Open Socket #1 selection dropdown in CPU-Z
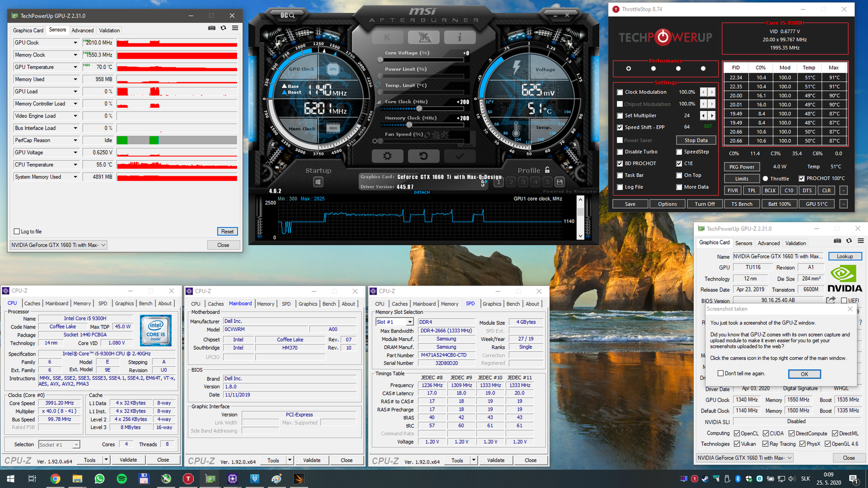 (59, 445)
